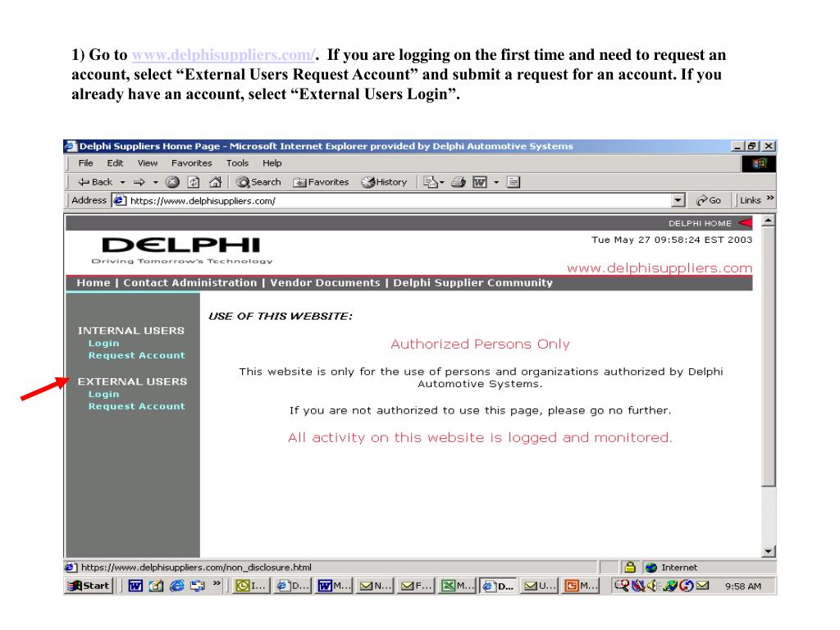The width and height of the screenshot is (840, 630).
Task: Click the DELPHI HOME link
Action: [700, 223]
